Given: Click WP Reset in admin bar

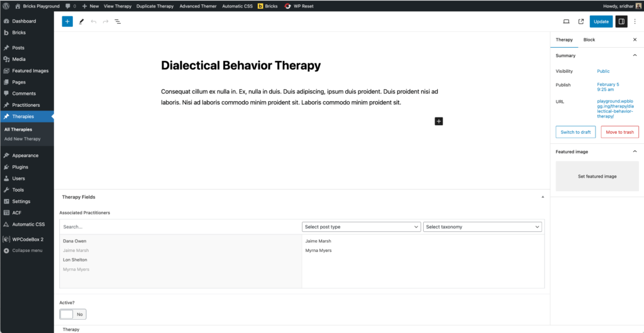Looking at the screenshot, I should (299, 6).
